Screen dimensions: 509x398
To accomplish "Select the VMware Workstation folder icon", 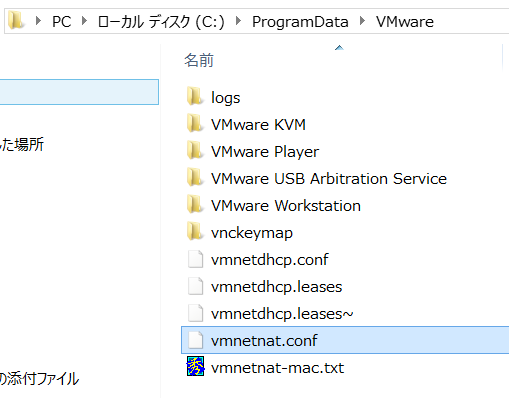I will (x=195, y=204).
